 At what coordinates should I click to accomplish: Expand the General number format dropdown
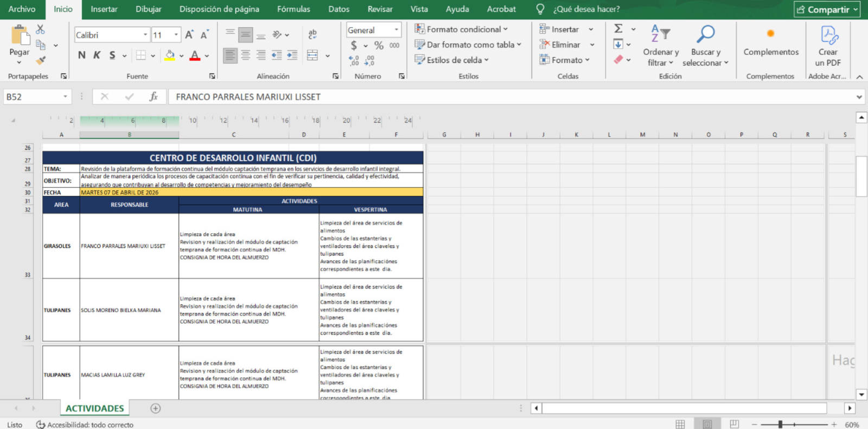tap(396, 30)
